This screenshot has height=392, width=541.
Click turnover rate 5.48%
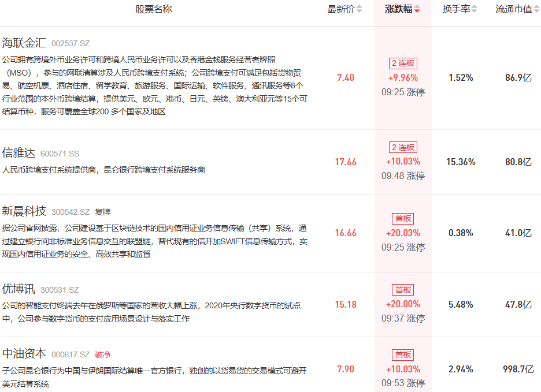461,304
